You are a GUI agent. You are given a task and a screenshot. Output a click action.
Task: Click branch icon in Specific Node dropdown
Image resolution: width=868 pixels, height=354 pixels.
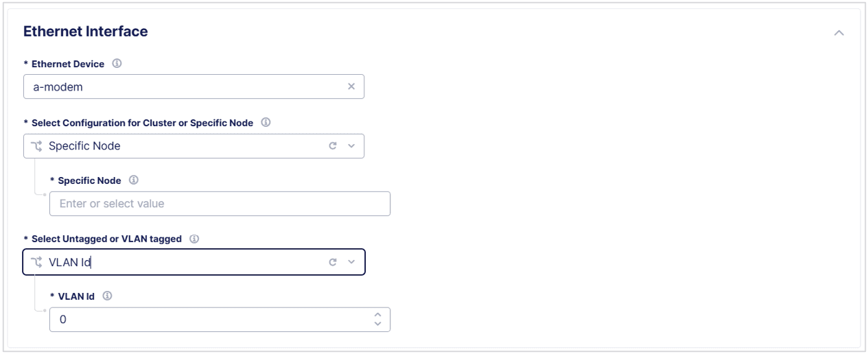(36, 146)
